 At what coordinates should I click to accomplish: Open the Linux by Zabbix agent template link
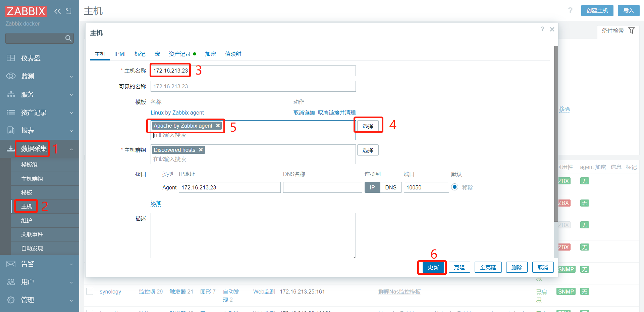177,113
